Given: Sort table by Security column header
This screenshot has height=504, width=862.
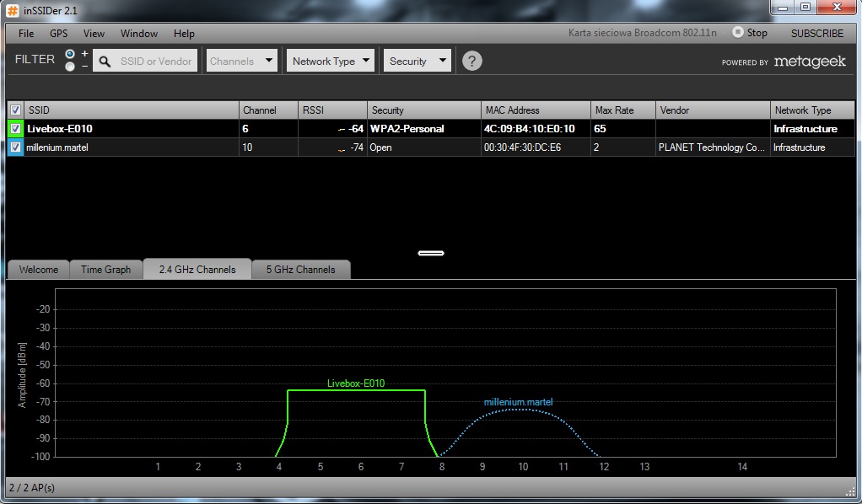Looking at the screenshot, I should [424, 110].
